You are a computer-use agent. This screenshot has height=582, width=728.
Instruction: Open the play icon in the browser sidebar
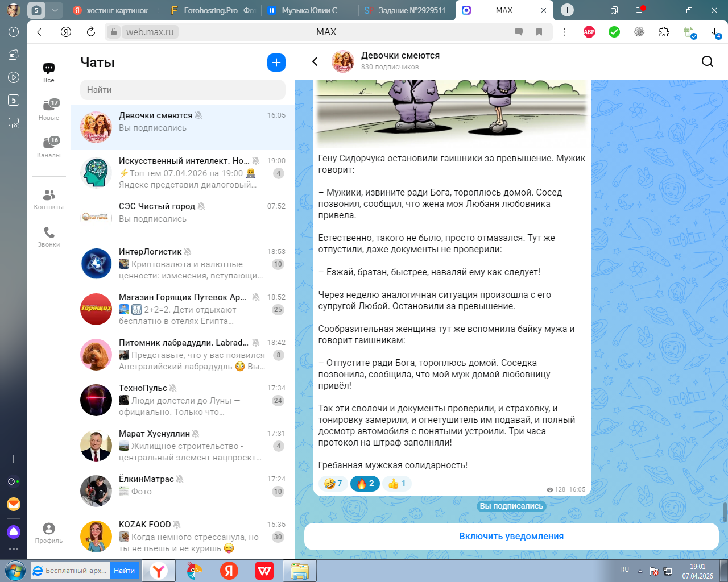(x=14, y=77)
